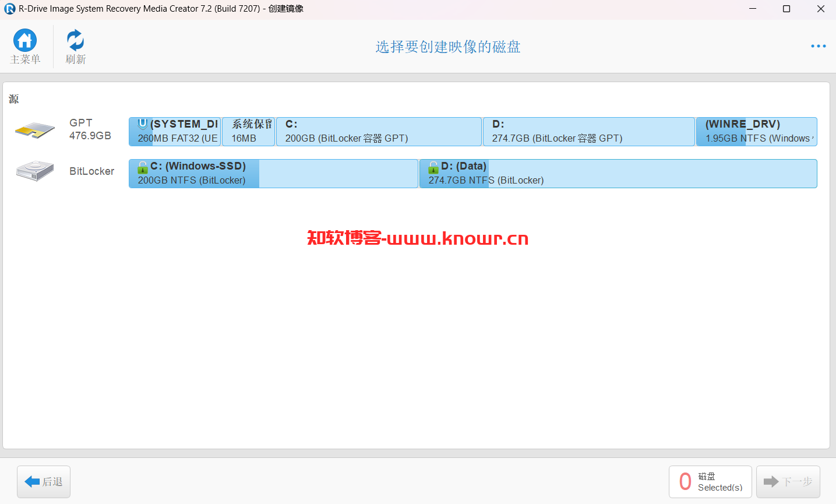Select the C: 200GB BitLocker container partition

[x=379, y=132]
